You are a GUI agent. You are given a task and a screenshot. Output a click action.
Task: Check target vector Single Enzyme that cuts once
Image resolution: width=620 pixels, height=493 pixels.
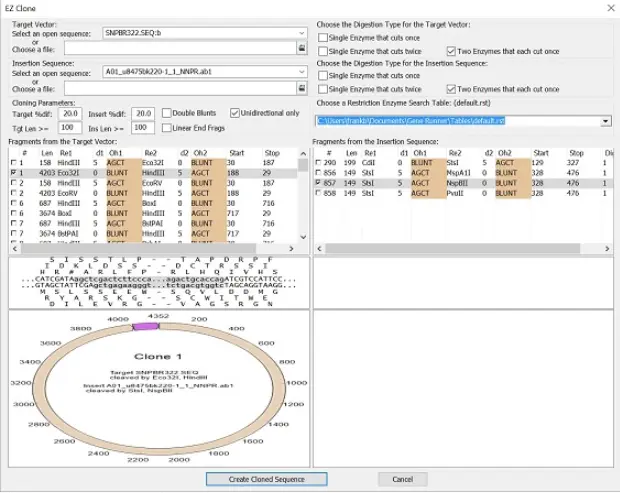pos(323,36)
